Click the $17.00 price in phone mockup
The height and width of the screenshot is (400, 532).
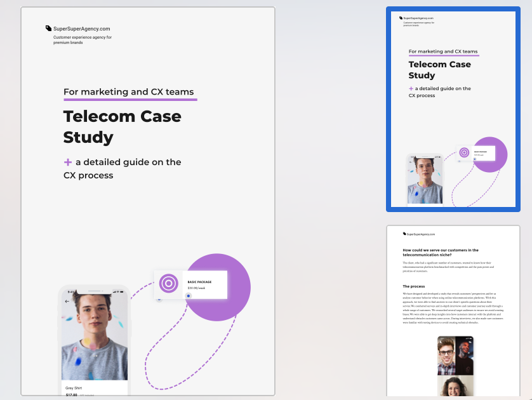coord(71,395)
